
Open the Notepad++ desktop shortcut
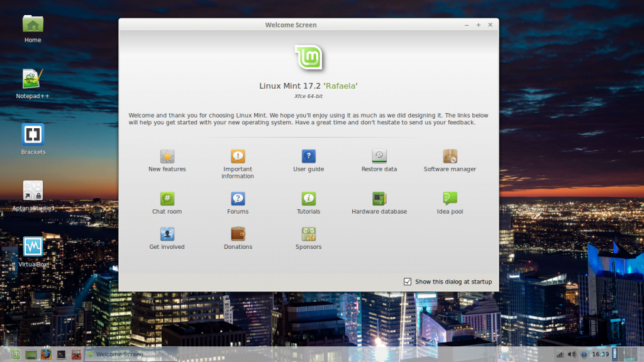(x=32, y=80)
